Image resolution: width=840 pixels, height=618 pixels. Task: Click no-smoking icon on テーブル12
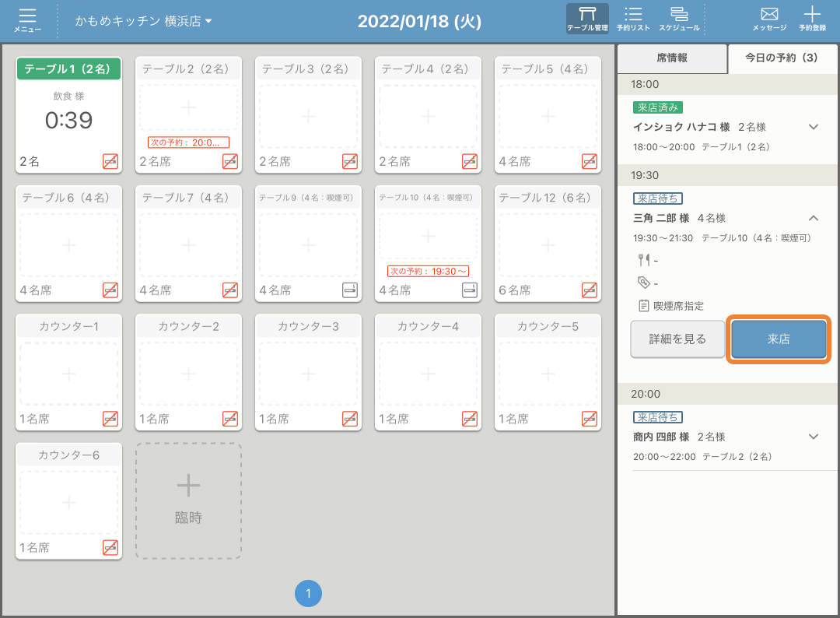[590, 290]
